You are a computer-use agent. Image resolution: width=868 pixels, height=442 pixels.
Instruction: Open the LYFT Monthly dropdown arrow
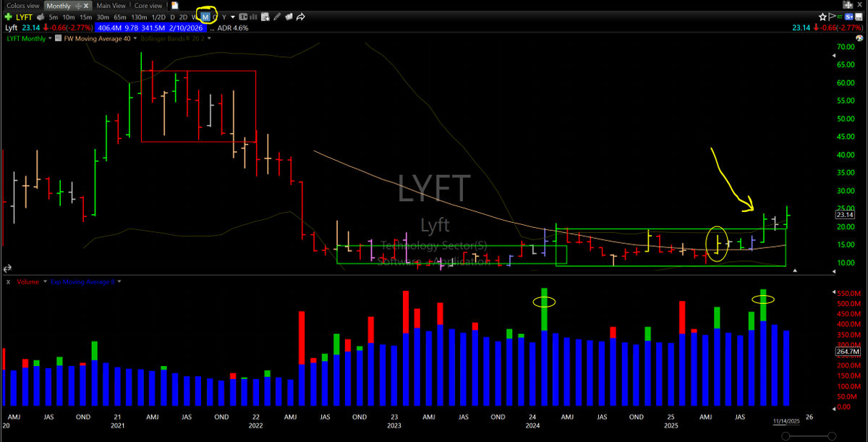51,39
